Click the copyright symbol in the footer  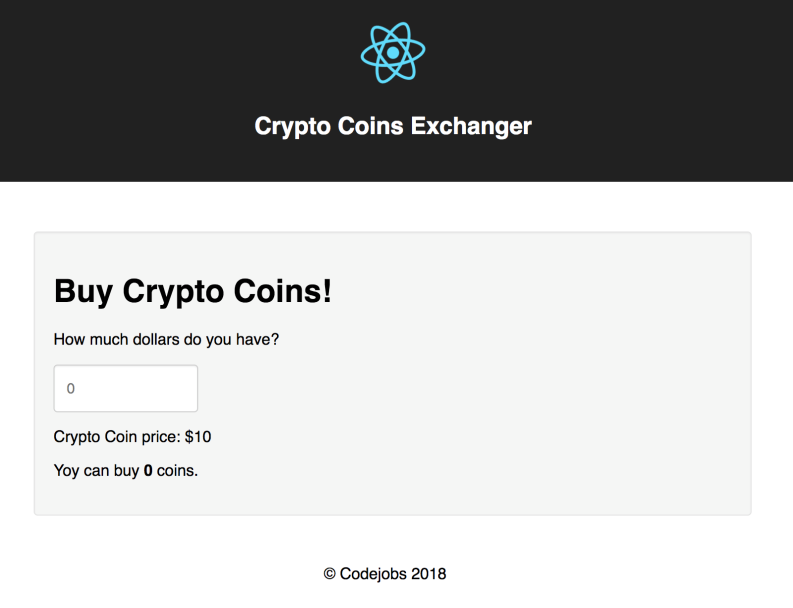pyautogui.click(x=329, y=574)
